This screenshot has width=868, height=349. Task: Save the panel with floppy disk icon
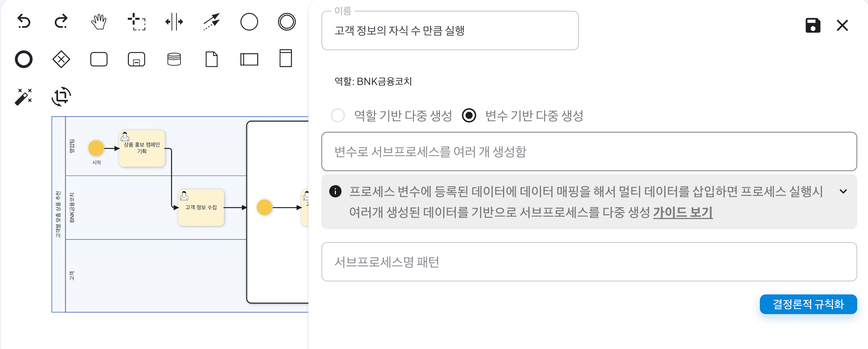point(813,26)
